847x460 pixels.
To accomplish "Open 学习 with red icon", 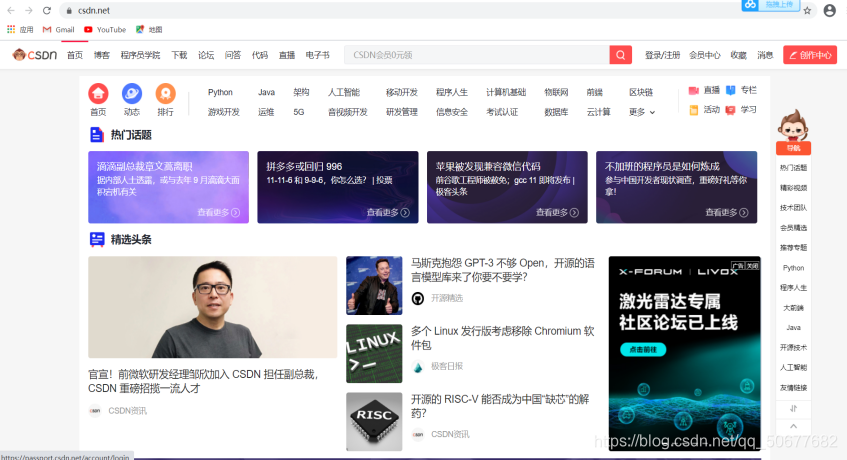I will point(741,110).
